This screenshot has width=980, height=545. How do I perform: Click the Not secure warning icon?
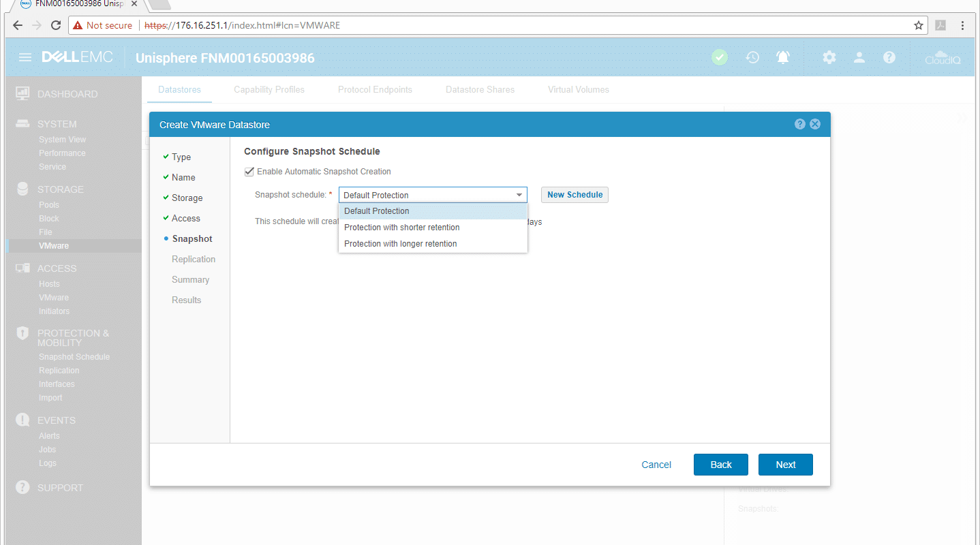coord(78,25)
